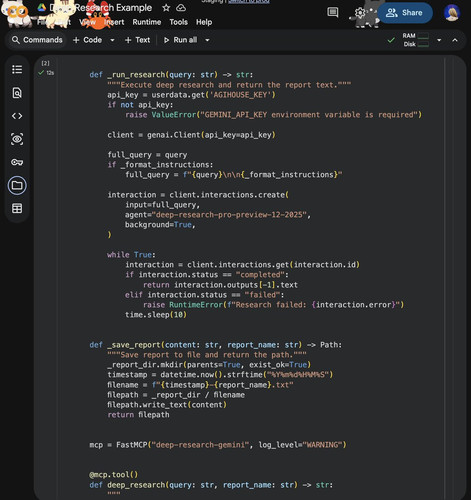Image resolution: width=471 pixels, height=500 pixels.
Task: Click the 'timestamp = datetime.now()' line
Action: click(220, 375)
